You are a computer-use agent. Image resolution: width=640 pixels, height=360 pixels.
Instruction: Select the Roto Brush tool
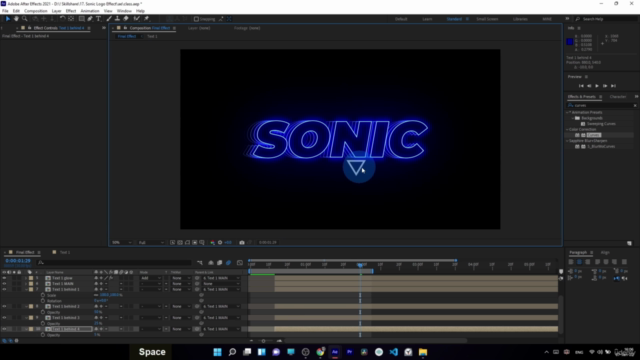click(x=137, y=19)
